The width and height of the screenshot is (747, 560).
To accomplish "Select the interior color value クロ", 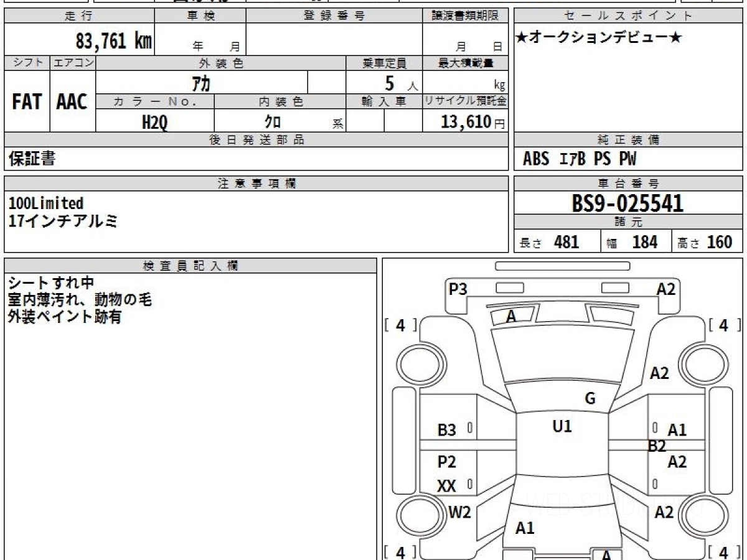I will tap(273, 122).
